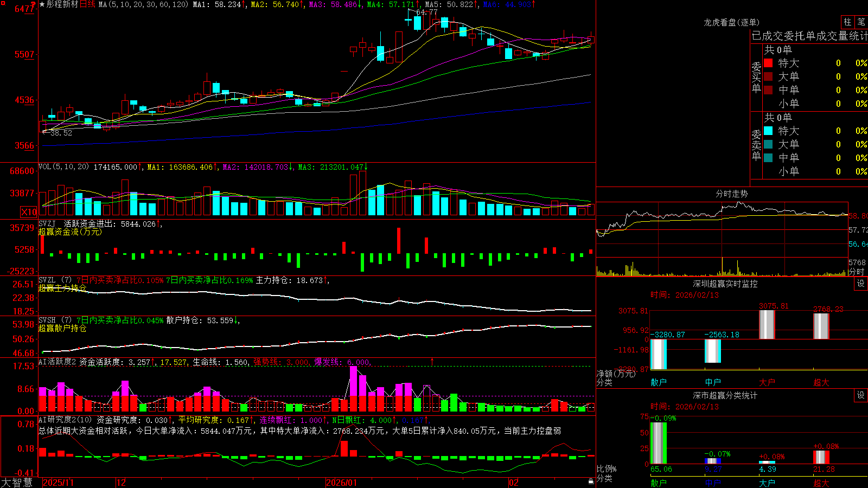Click the teal 中单 sell-order swatch
Viewport: 868px width, 488px height.
(x=768, y=158)
